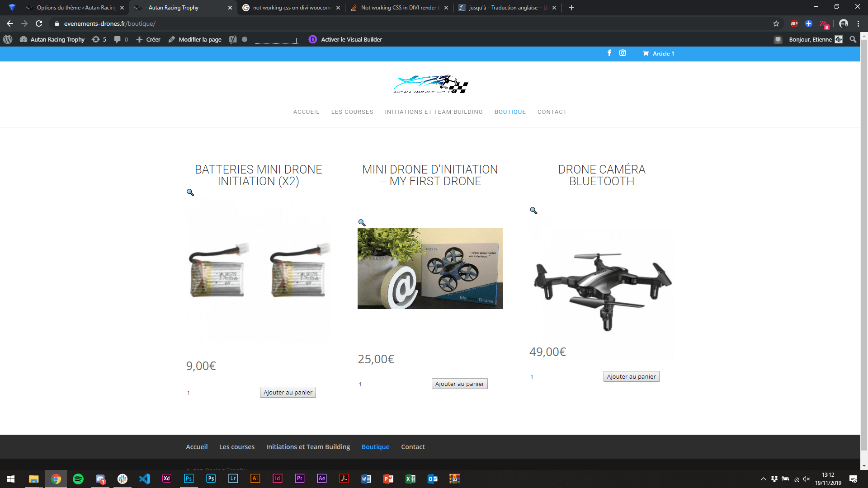Zoom the Batteries Mini Drone product image
Viewport: 868px width, 488px height.
point(190,192)
